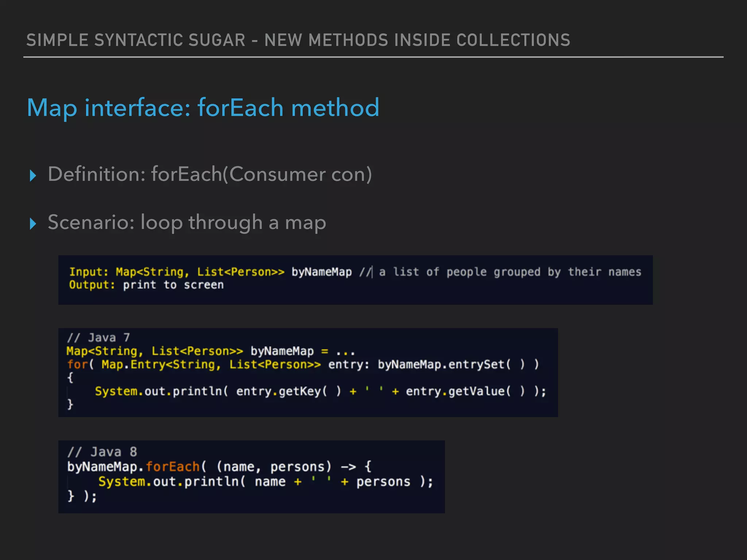Click the title 'Map interface: forEach method'
Image resolution: width=747 pixels, height=560 pixels.
pyautogui.click(x=203, y=108)
